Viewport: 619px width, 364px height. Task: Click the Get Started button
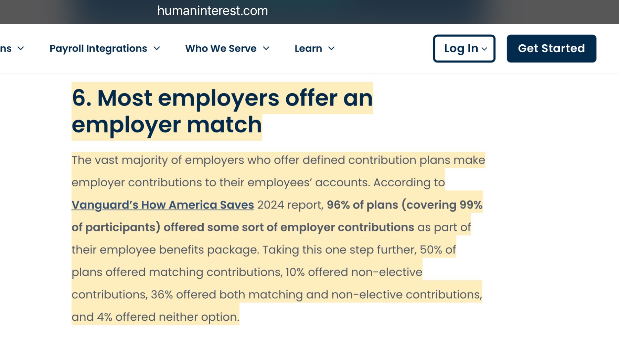(x=551, y=48)
